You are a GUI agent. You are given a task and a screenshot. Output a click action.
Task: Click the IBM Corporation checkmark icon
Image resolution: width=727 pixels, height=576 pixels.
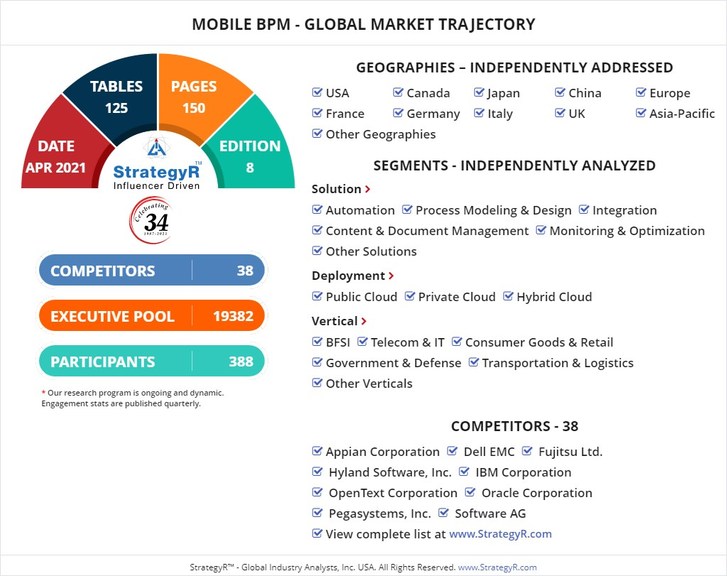tap(464, 472)
